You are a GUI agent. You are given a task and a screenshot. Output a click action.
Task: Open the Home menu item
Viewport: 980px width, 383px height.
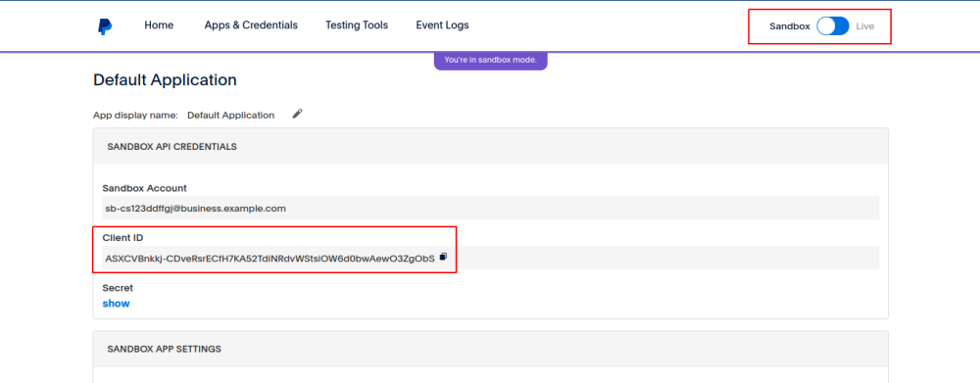click(x=159, y=25)
